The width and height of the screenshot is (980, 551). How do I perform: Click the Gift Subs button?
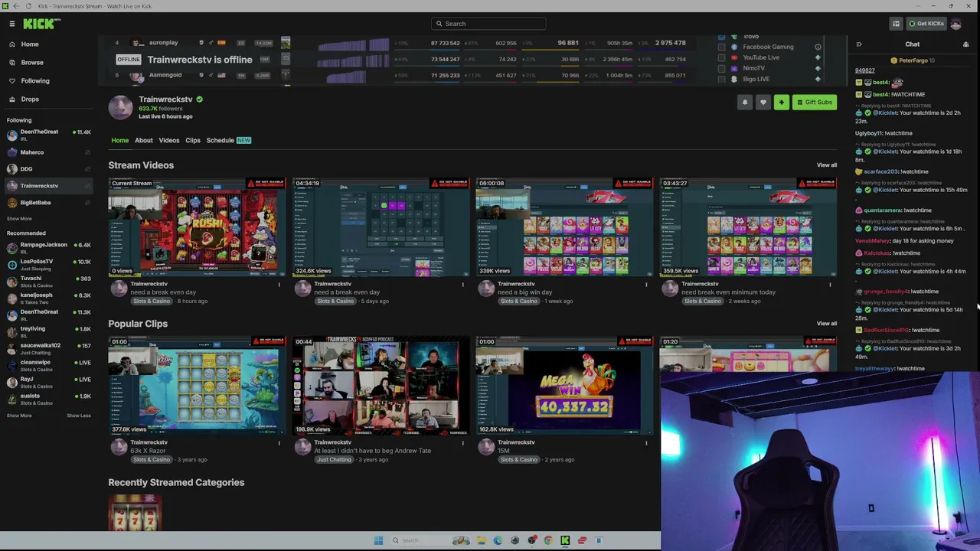[814, 103]
